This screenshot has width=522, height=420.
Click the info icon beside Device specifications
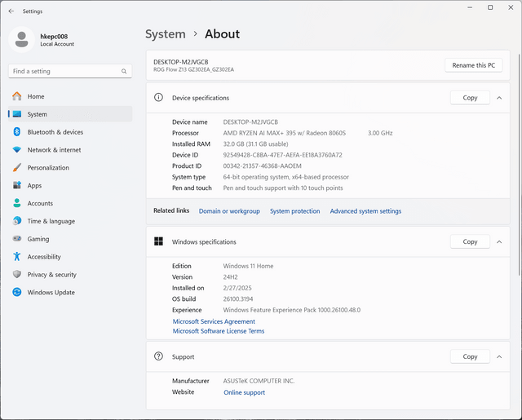point(158,98)
